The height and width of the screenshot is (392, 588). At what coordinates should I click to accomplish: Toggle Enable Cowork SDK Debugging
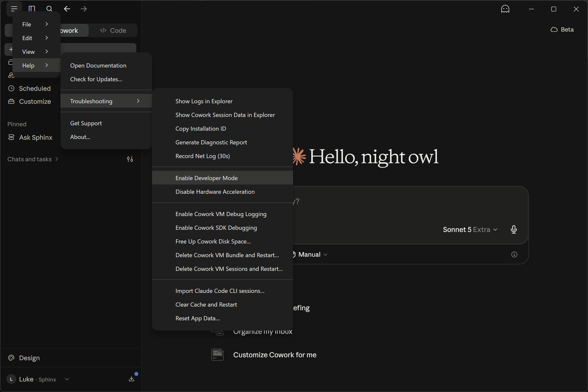(222, 228)
